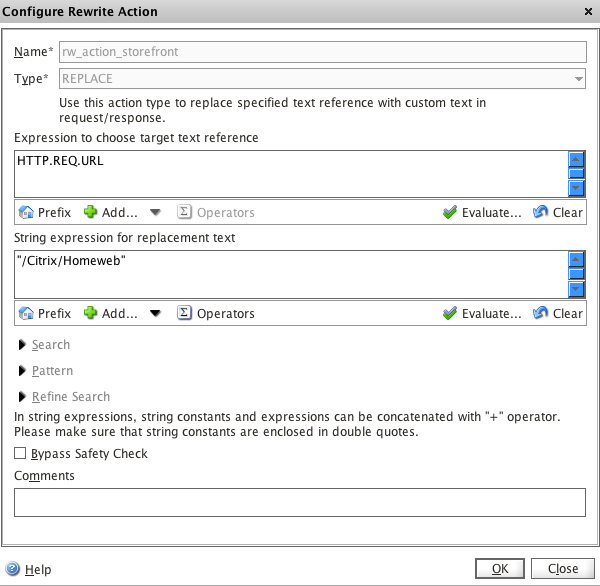Click Prefix house icon under target expression
This screenshot has width=600, height=586.
coord(26,212)
